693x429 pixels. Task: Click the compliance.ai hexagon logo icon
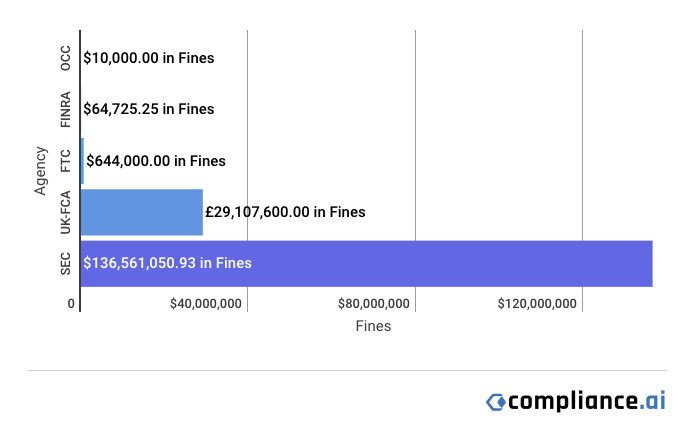(496, 402)
